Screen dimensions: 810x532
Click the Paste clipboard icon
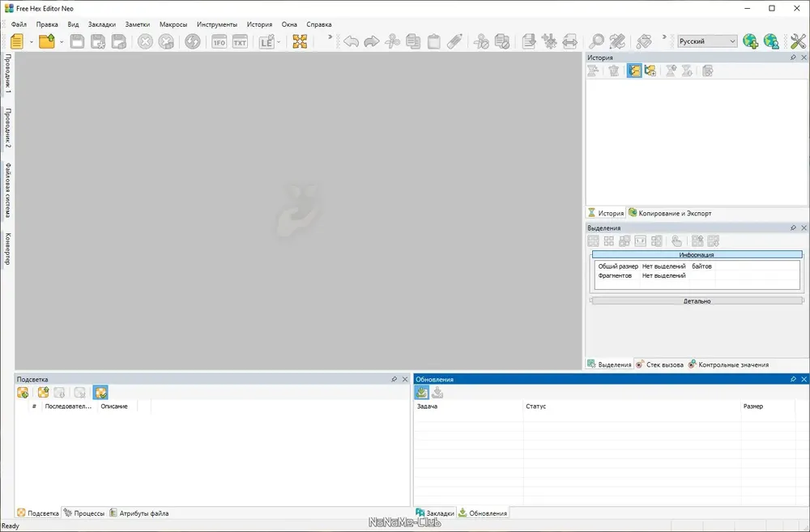pos(434,41)
